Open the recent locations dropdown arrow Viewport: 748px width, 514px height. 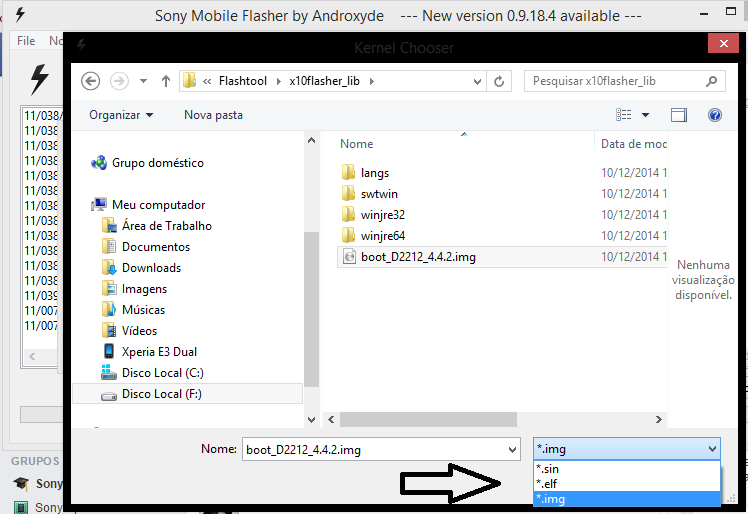point(143,81)
